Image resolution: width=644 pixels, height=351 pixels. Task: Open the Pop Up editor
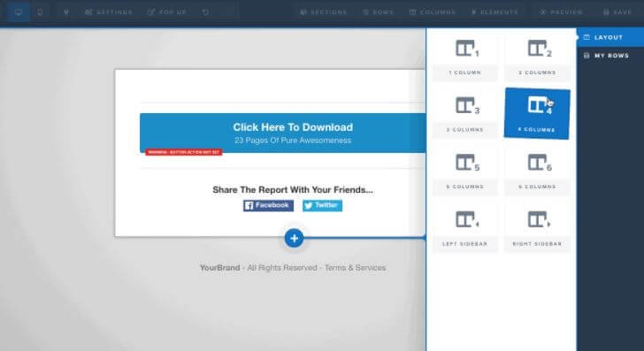point(166,12)
